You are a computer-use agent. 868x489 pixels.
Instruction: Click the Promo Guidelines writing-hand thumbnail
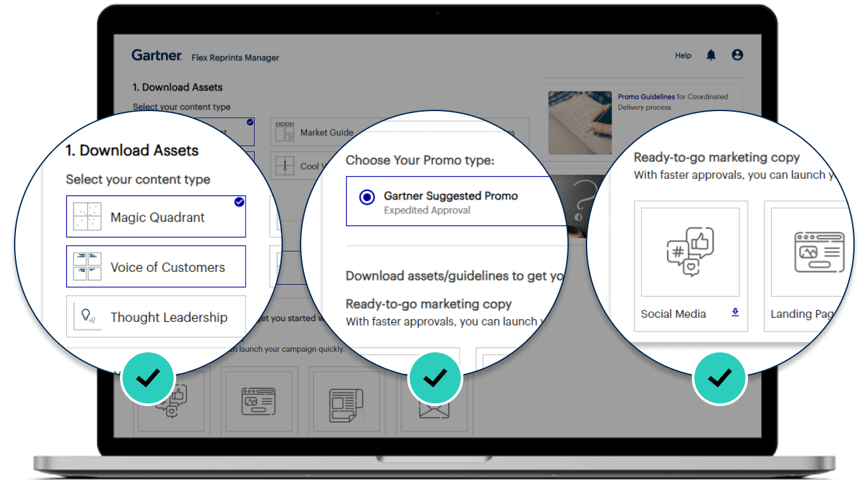click(580, 122)
